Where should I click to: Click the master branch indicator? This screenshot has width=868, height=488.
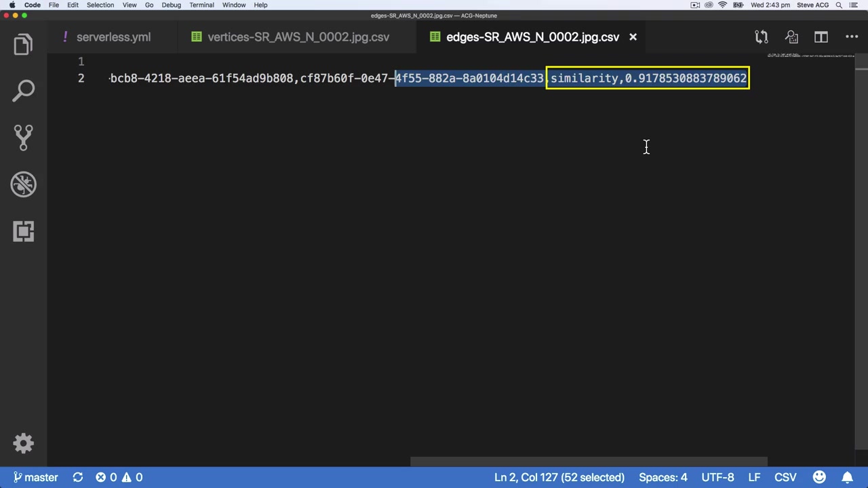36,477
